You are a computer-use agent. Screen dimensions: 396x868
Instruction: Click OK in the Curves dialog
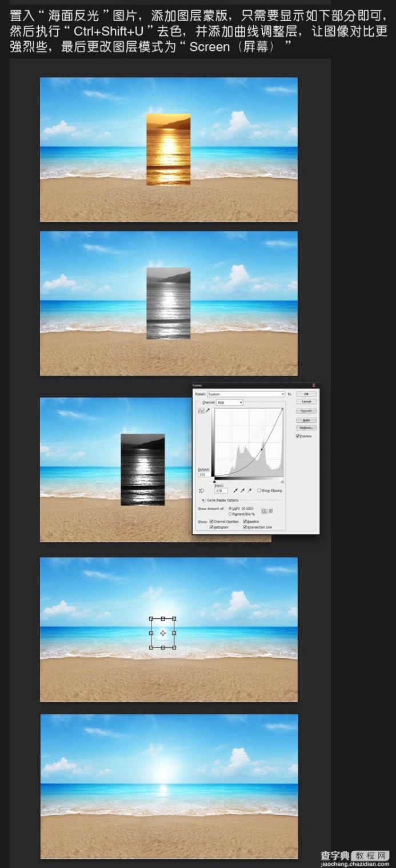[x=307, y=394]
